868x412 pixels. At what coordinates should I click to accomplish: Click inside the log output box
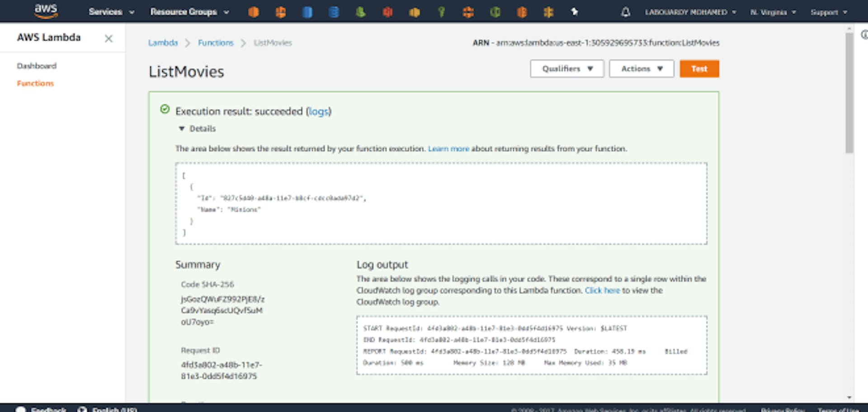point(532,346)
